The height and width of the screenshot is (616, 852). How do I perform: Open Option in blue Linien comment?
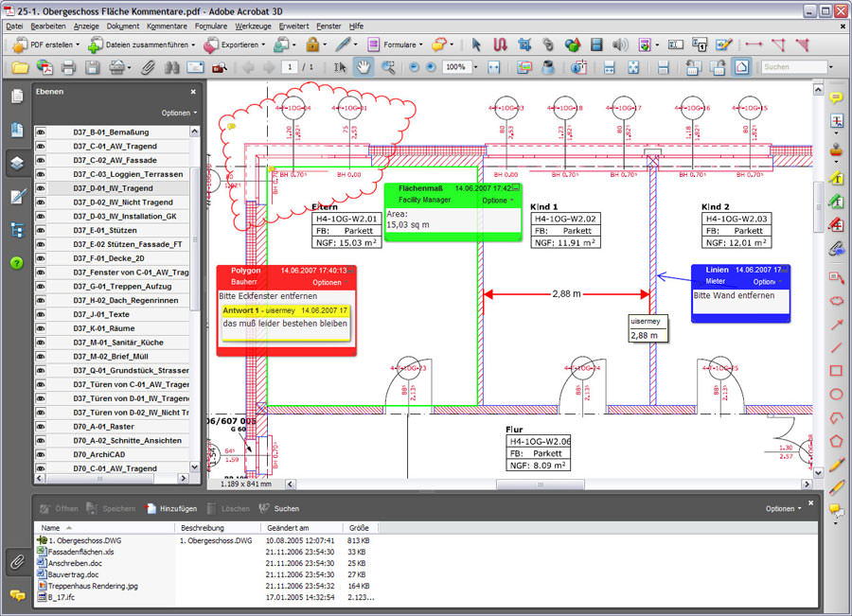click(767, 282)
